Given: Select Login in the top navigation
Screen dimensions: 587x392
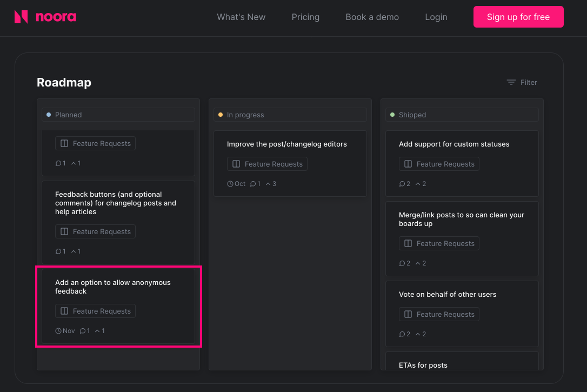Looking at the screenshot, I should pos(436,17).
